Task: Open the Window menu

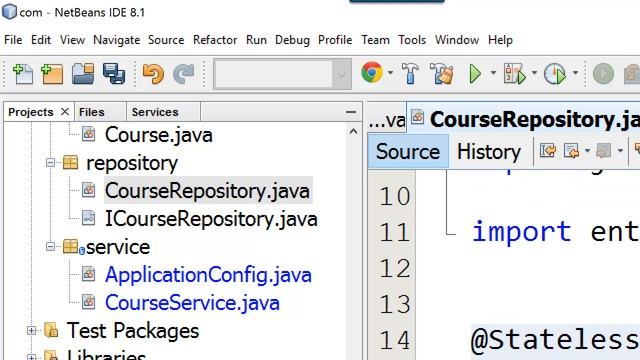Action: pyautogui.click(x=457, y=40)
